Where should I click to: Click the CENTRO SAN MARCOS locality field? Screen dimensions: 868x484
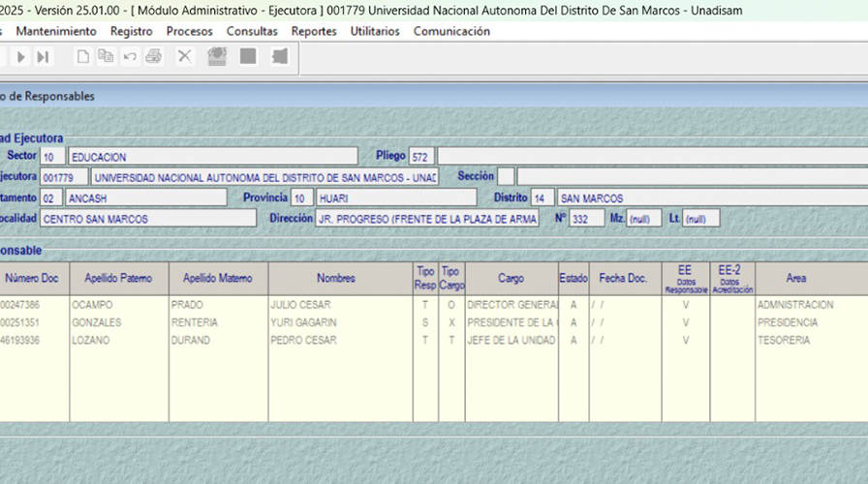click(x=148, y=219)
